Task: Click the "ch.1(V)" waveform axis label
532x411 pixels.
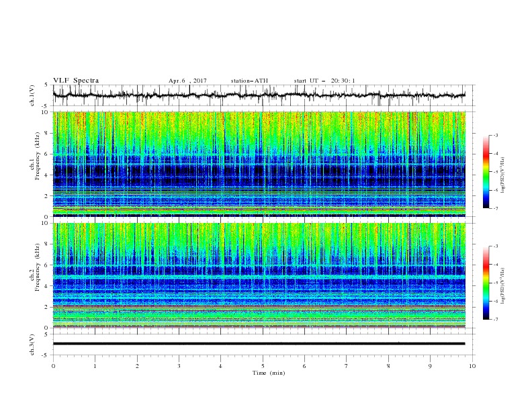Action: click(x=32, y=95)
